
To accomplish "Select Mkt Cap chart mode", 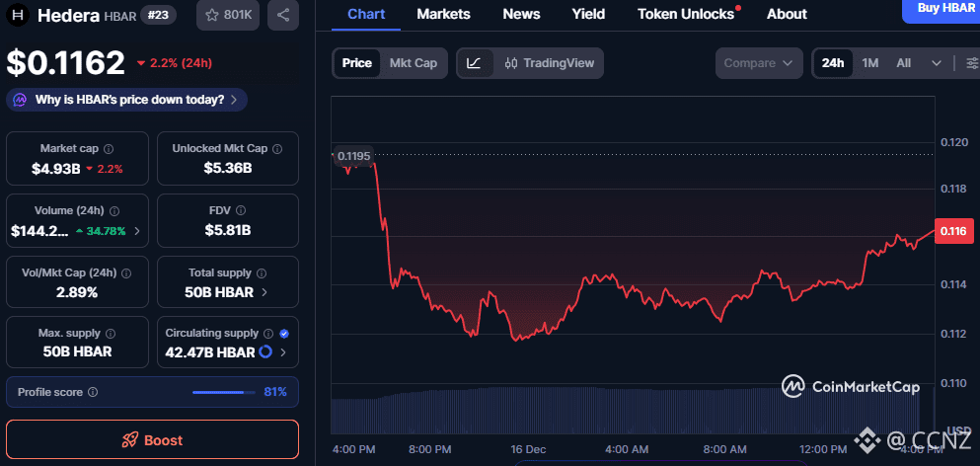I will [414, 63].
